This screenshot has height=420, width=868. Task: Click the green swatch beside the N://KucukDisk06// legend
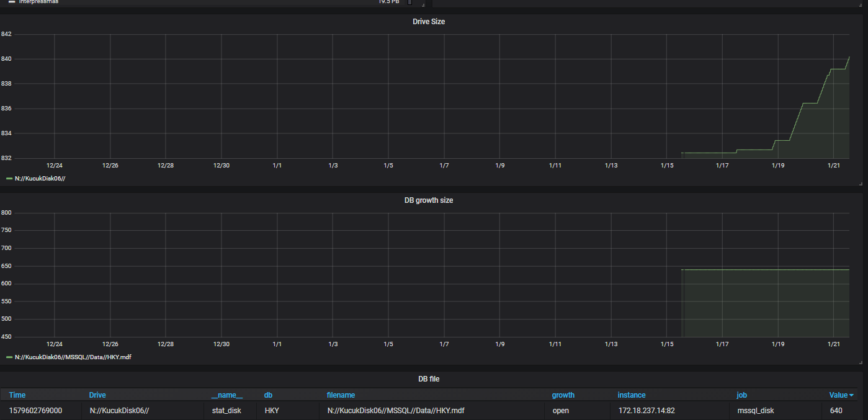click(9, 179)
